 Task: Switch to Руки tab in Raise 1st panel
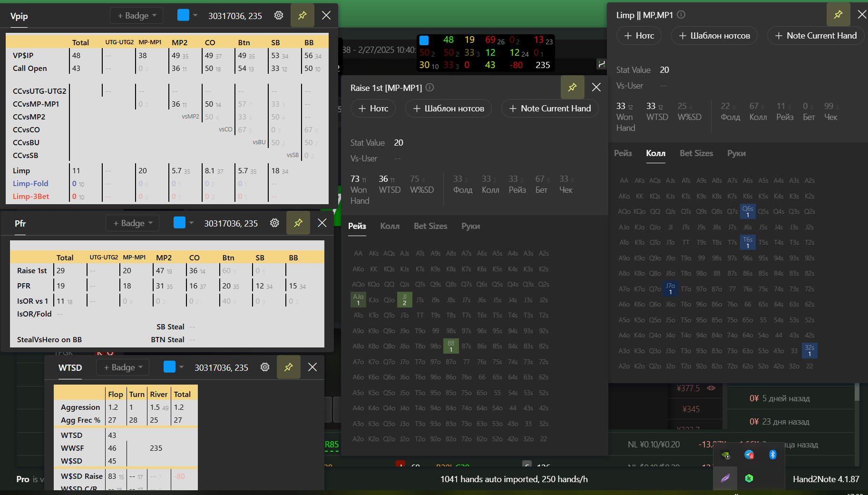coord(470,226)
